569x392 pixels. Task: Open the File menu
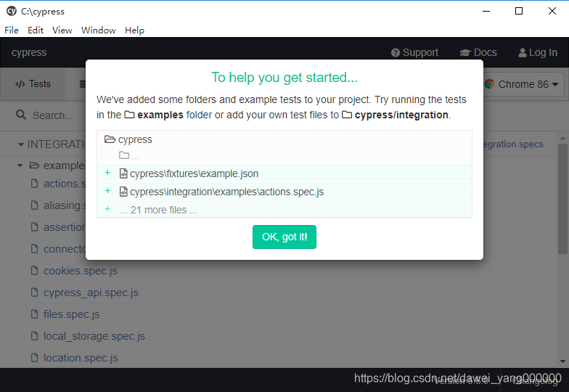coord(12,30)
